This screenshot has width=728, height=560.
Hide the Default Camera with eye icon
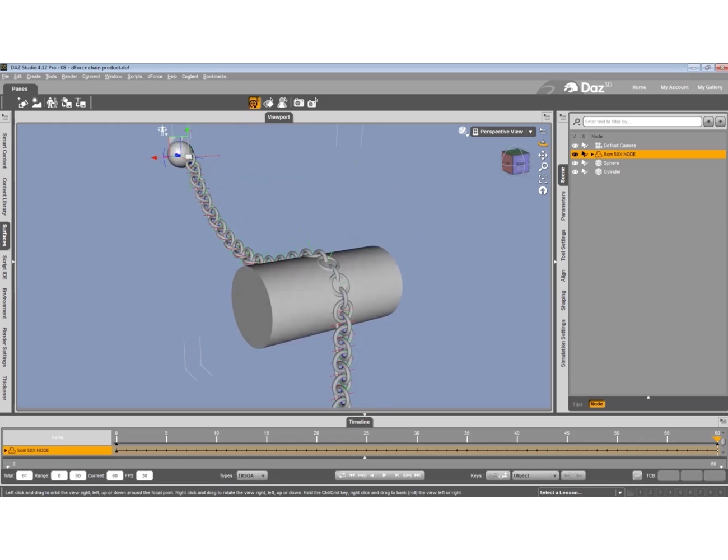(575, 146)
